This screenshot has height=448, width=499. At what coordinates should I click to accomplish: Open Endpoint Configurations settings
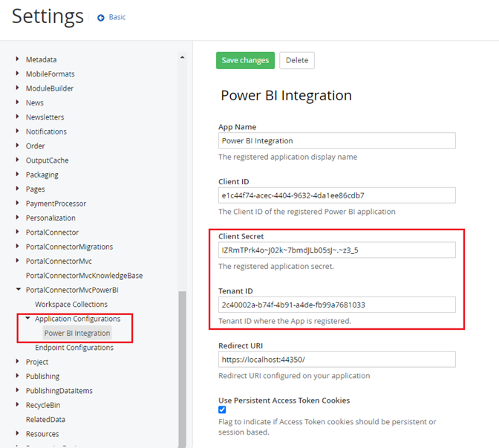click(x=74, y=348)
